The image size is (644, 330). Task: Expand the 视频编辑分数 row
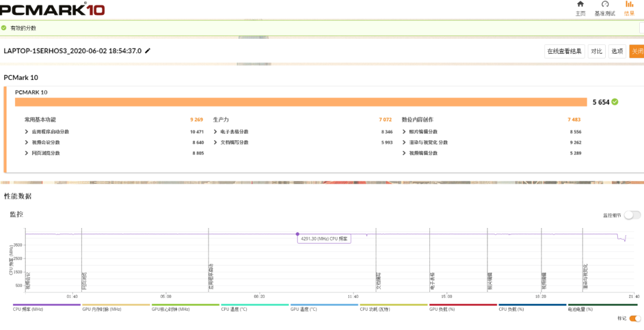pyautogui.click(x=404, y=153)
